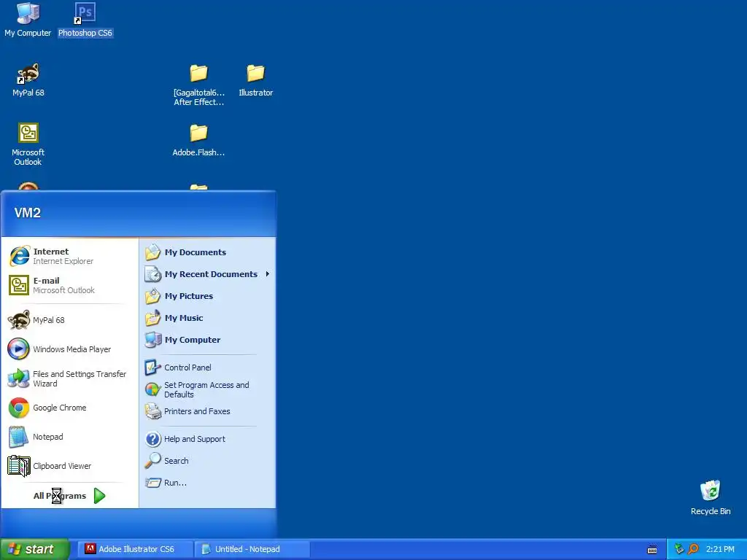Expand the My Recent Documents submenu

click(207, 274)
